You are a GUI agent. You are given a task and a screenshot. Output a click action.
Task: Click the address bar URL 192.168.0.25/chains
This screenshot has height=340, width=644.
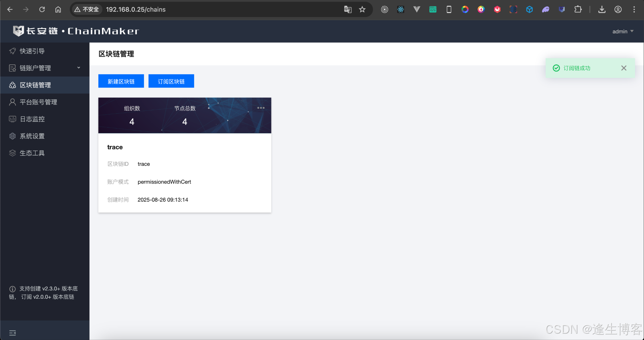[x=136, y=9]
